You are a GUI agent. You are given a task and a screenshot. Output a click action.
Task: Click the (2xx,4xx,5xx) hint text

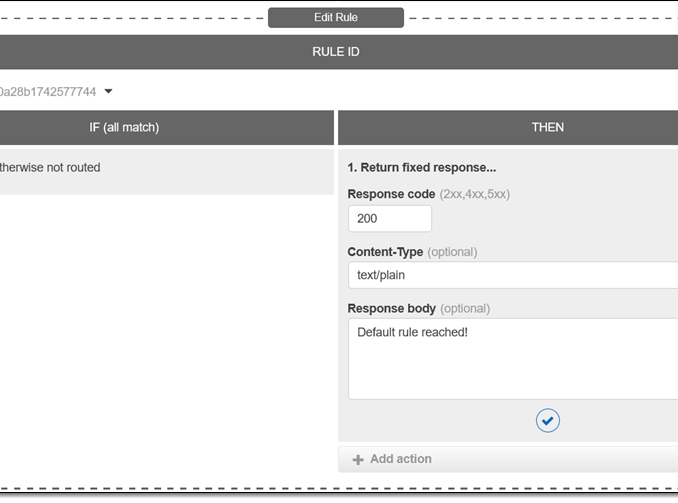(475, 194)
